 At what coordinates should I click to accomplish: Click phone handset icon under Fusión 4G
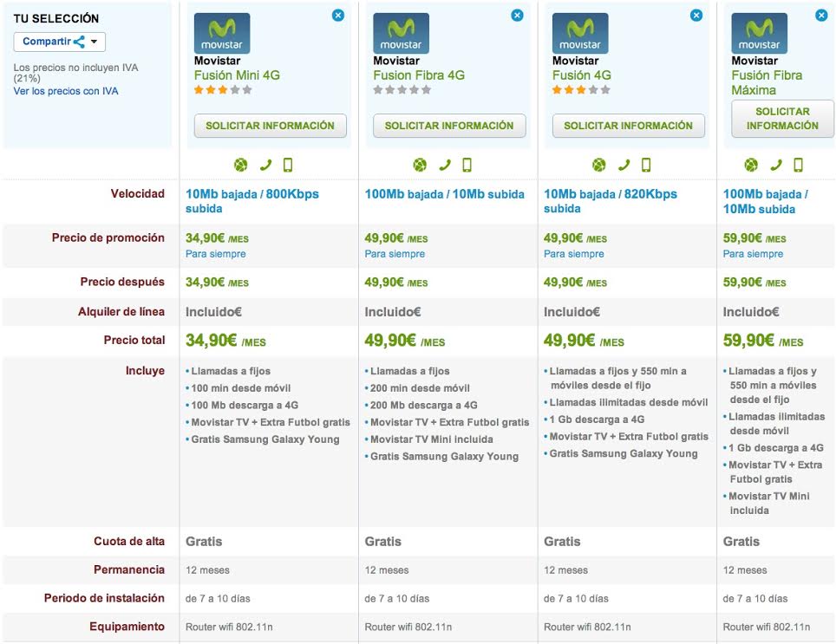(624, 166)
